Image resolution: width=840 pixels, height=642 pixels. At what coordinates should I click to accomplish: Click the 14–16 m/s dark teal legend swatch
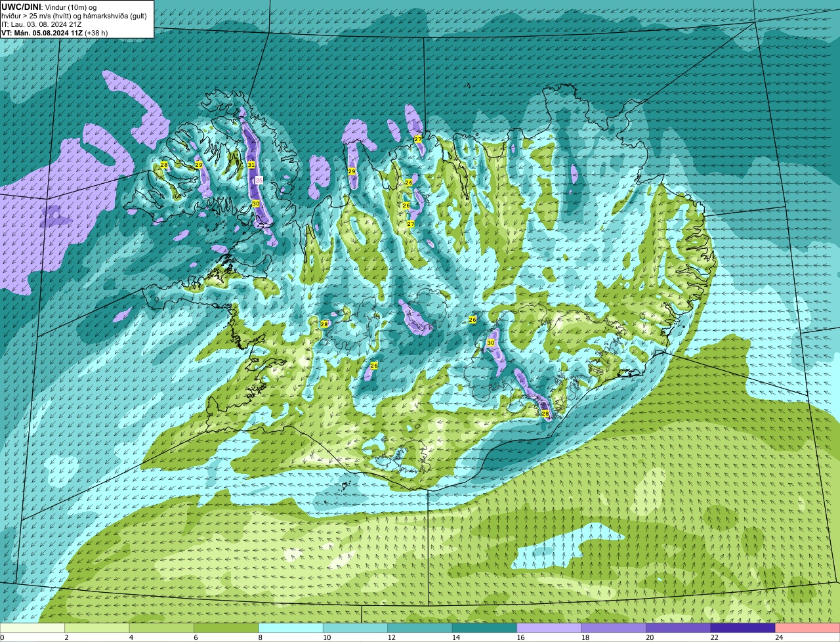(485, 628)
